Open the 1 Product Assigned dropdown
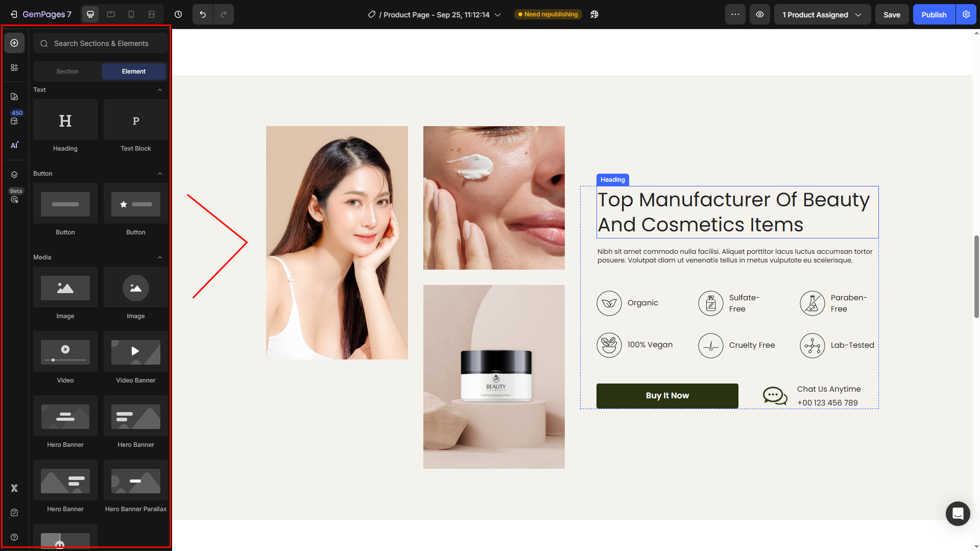Image resolution: width=980 pixels, height=551 pixels. 822,14
